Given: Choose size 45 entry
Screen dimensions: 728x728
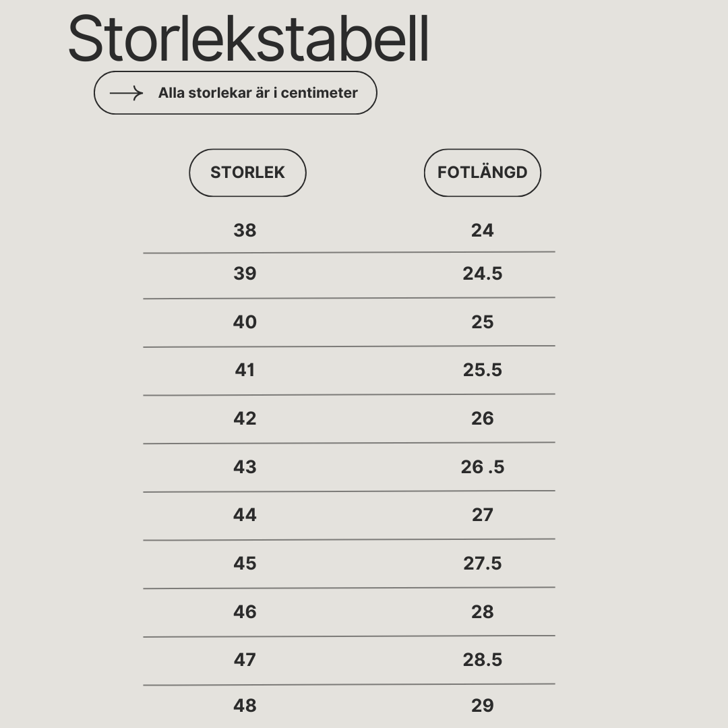Looking at the screenshot, I should (245, 563).
